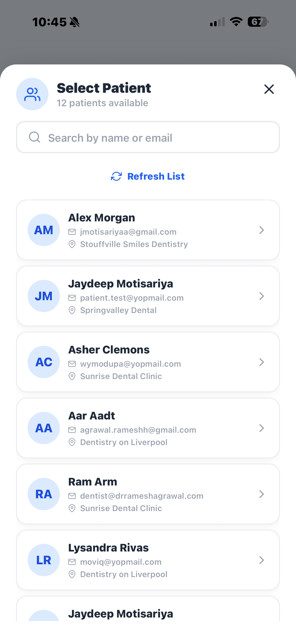Open Ram Arm via right chevron
Screen dimensions: 296x644
(261, 494)
